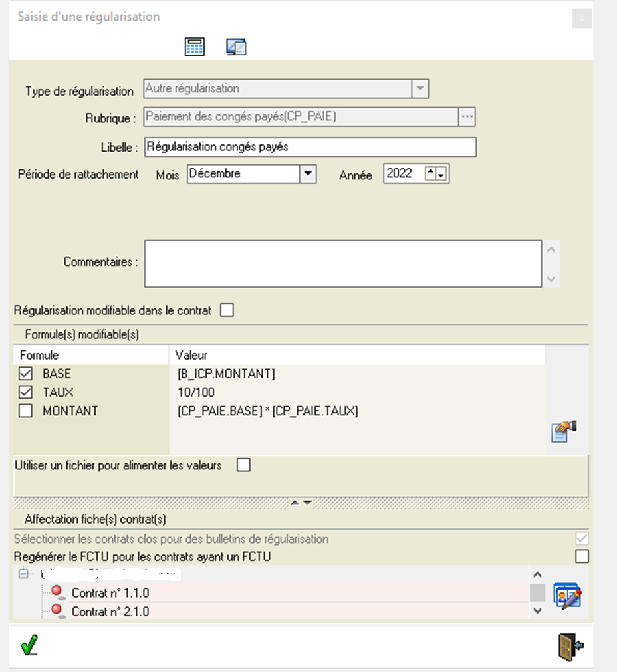Uncheck the BASE formula checkbox
The width and height of the screenshot is (617, 672).
pyautogui.click(x=26, y=374)
